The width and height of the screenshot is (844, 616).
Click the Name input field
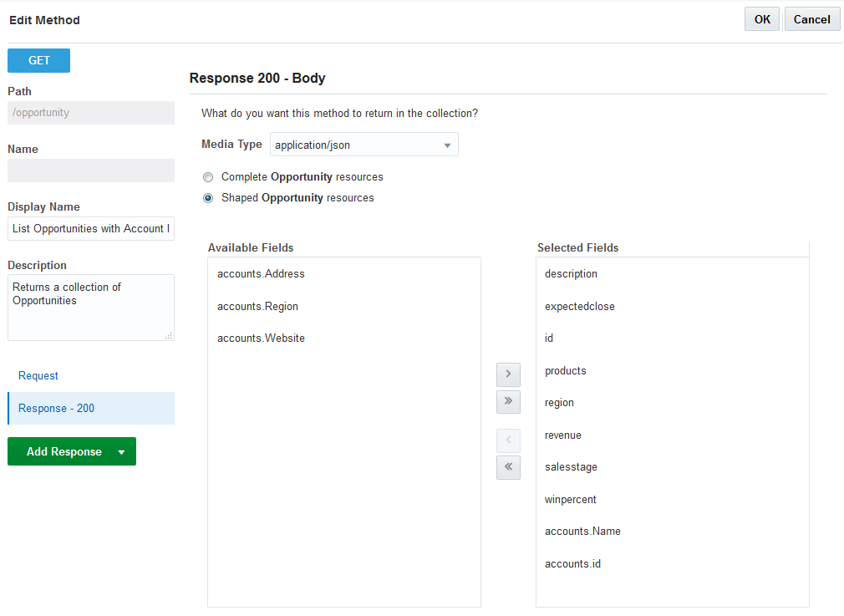pyautogui.click(x=91, y=171)
